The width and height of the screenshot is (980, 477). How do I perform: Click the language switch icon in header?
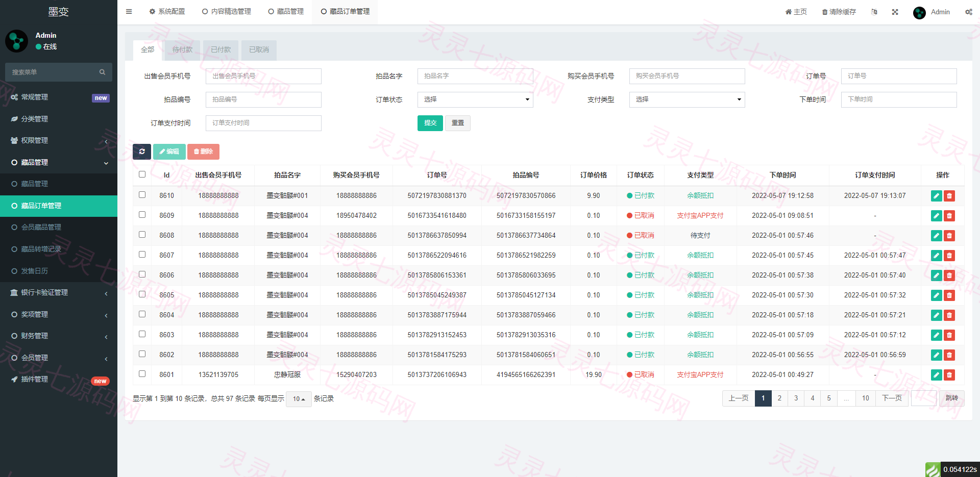(x=874, y=12)
